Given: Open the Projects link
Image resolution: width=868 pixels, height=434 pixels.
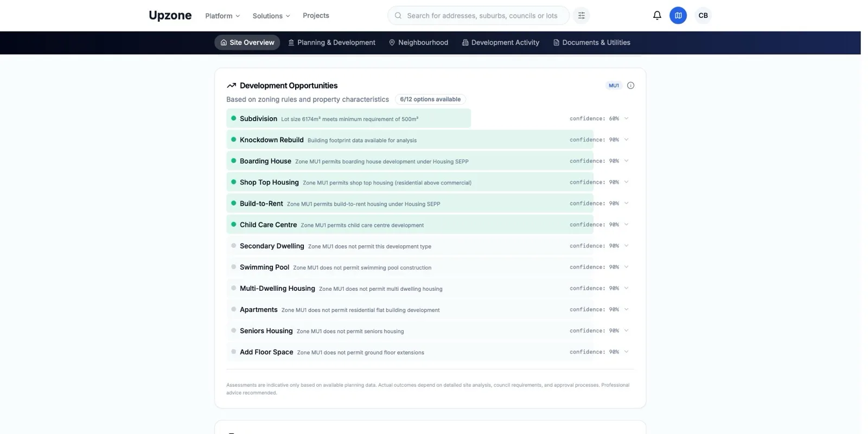Looking at the screenshot, I should coord(316,15).
